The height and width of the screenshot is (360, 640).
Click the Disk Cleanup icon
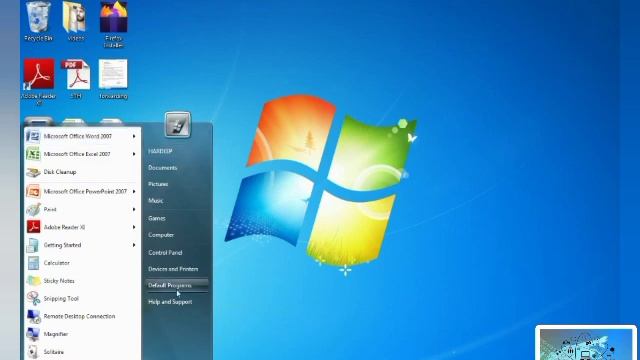33,172
